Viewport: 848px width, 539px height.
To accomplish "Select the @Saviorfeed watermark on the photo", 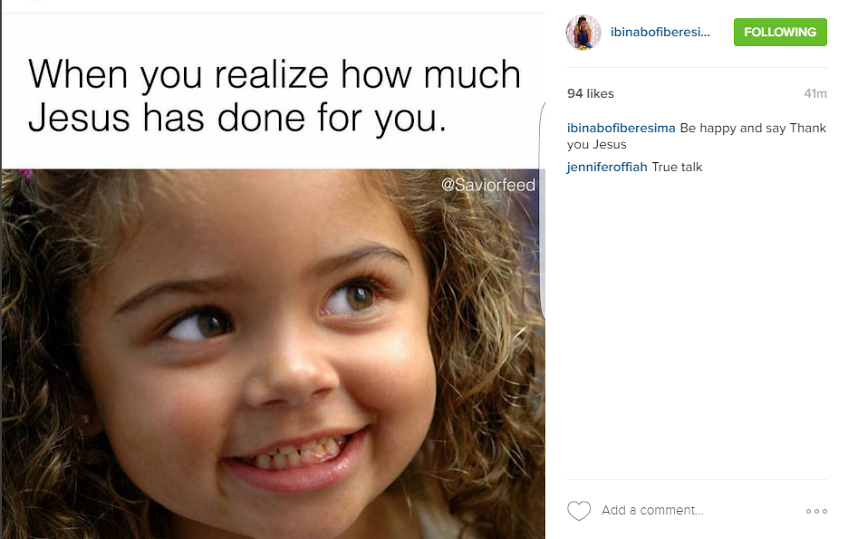I will pos(488,185).
